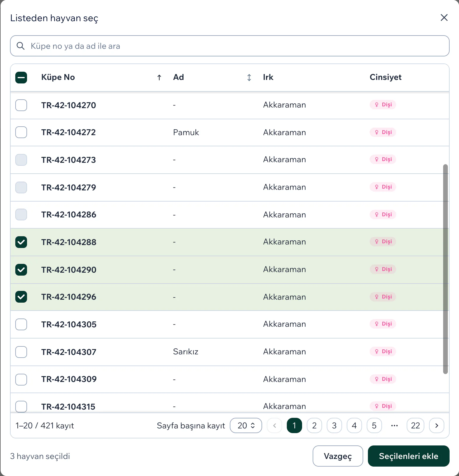Go to next page chevron
The image size is (459, 476).
(x=437, y=425)
